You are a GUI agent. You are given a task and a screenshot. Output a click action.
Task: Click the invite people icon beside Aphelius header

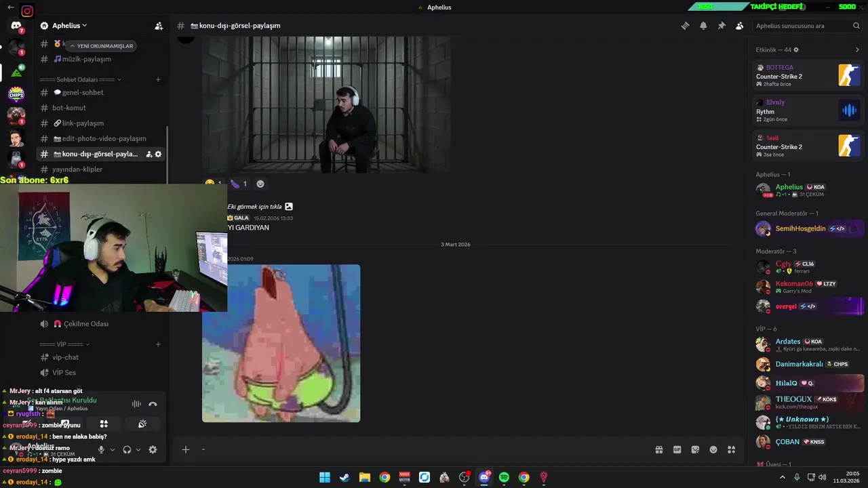[159, 26]
